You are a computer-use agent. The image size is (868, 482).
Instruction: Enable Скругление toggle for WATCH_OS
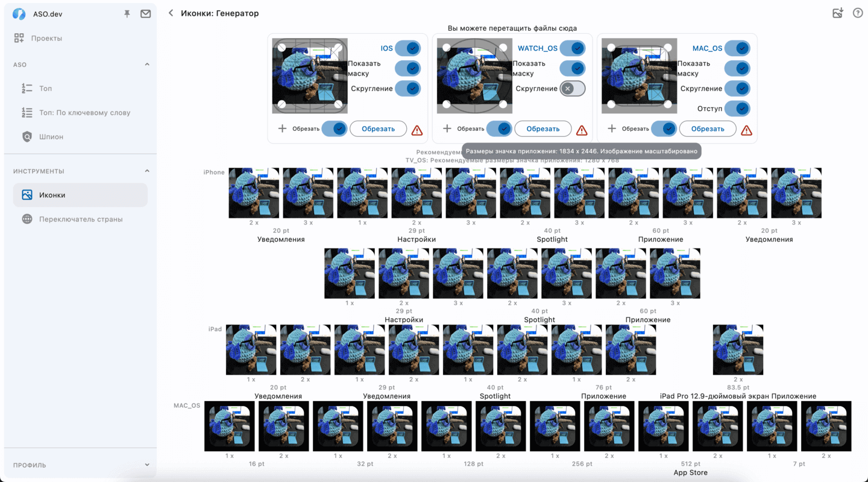click(x=572, y=89)
